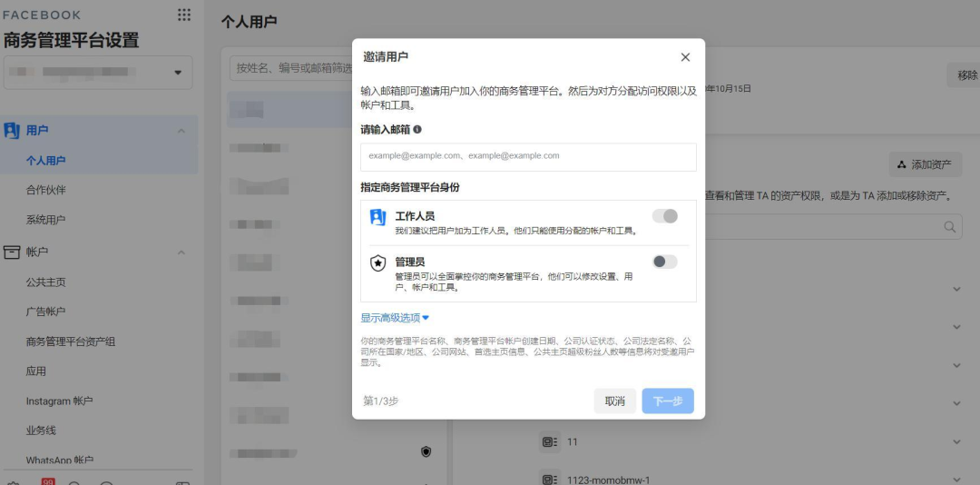The image size is (980, 485).
Task: Focus the email address input field
Action: pos(528,156)
